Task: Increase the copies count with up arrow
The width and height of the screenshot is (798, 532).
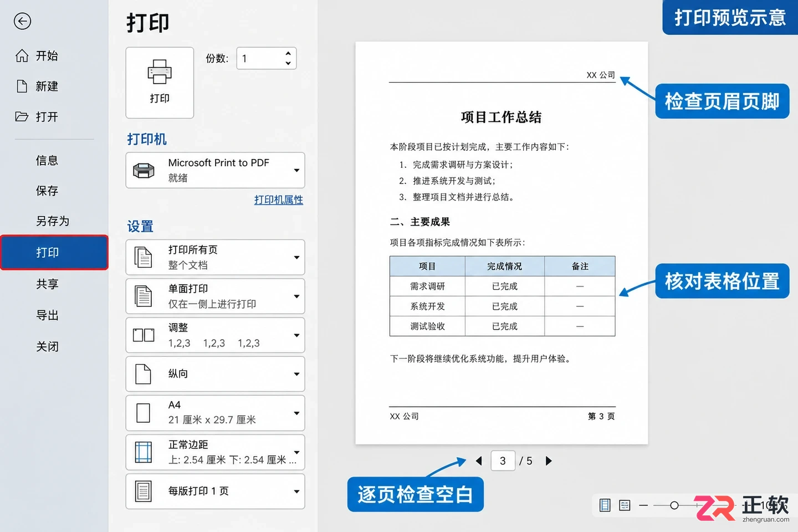Action: [x=288, y=54]
